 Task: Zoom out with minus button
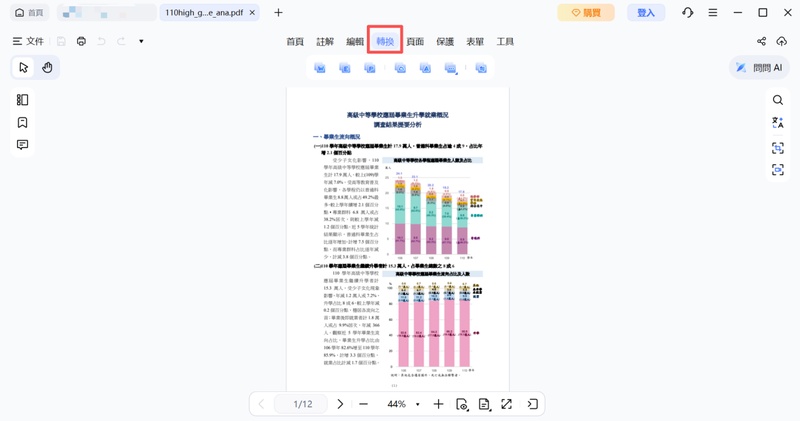pos(363,404)
